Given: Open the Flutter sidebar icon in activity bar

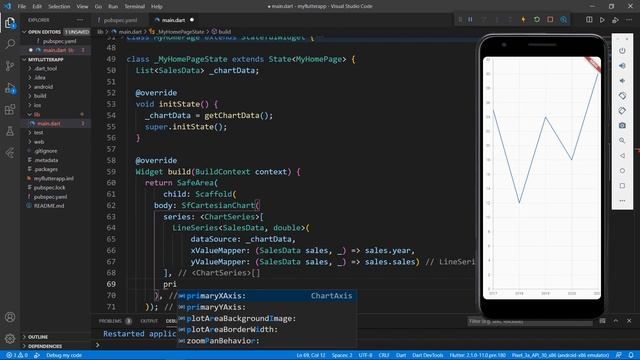Looking at the screenshot, I should (x=10, y=153).
